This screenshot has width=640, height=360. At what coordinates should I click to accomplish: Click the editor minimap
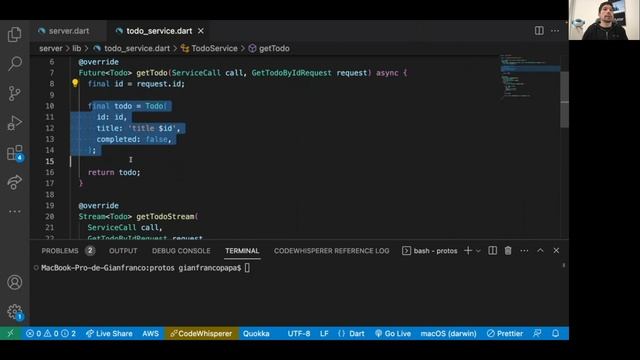tap(529, 76)
